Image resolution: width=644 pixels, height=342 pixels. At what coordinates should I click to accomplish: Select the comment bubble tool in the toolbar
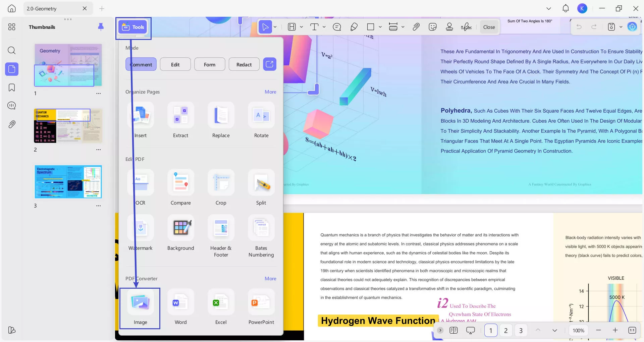337,27
